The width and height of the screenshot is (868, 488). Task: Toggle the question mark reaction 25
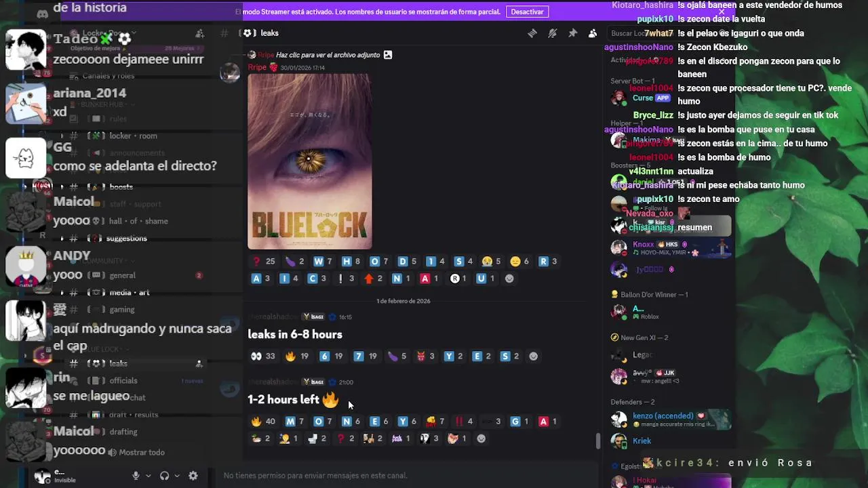click(263, 262)
